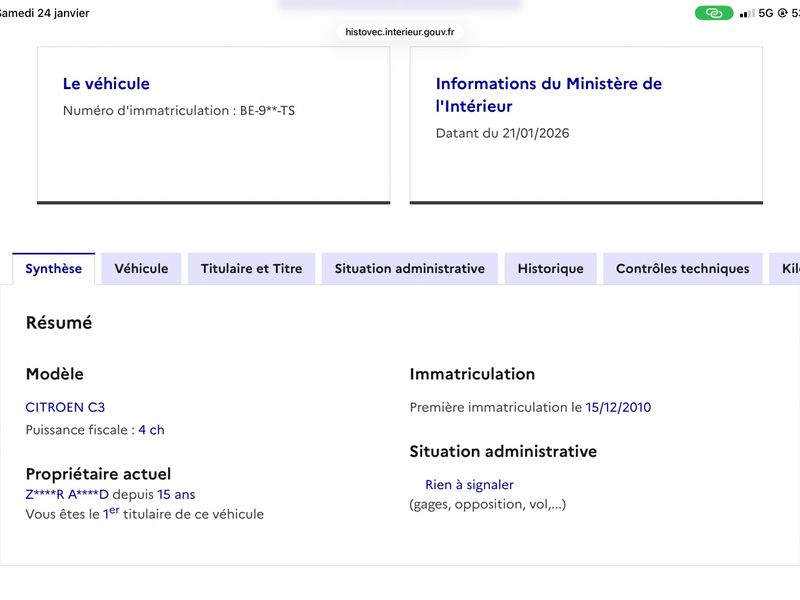
Task: Tap the 5G network indicator
Action: (x=766, y=13)
